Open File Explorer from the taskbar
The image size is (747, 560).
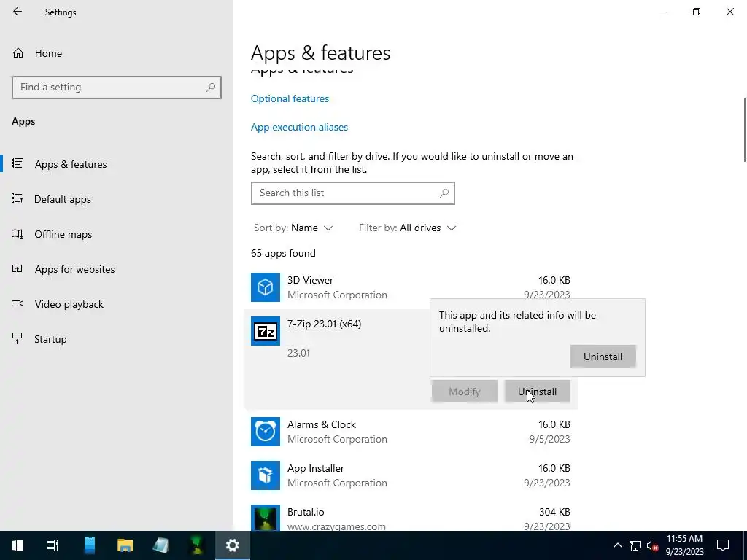pyautogui.click(x=125, y=545)
